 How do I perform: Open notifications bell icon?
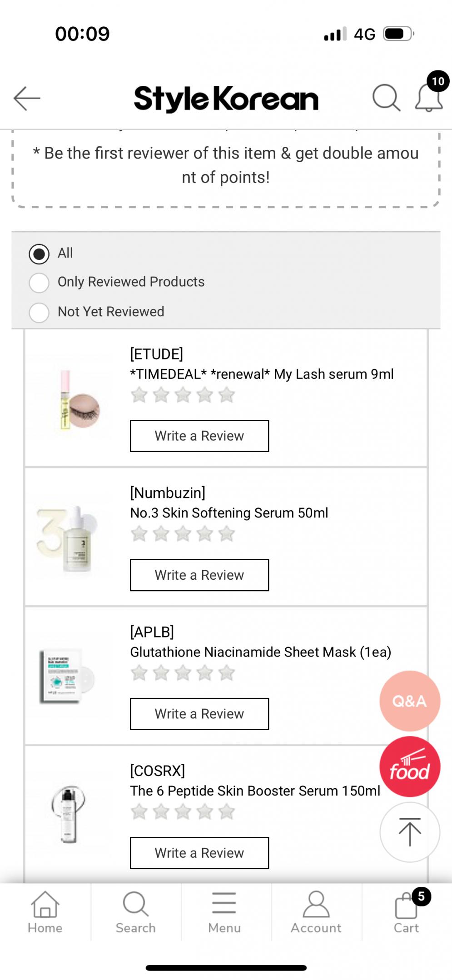[x=428, y=98]
